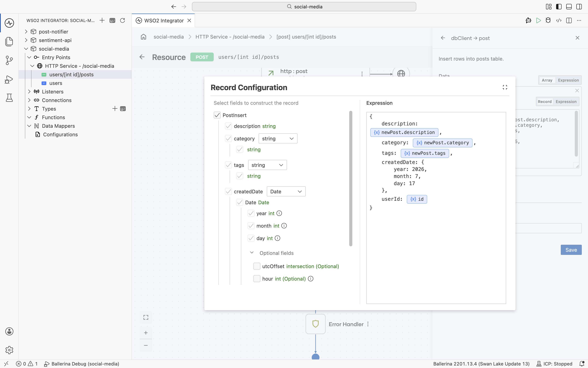Enable the utcOffset optional field checkbox
The image size is (588, 368).
point(257,266)
